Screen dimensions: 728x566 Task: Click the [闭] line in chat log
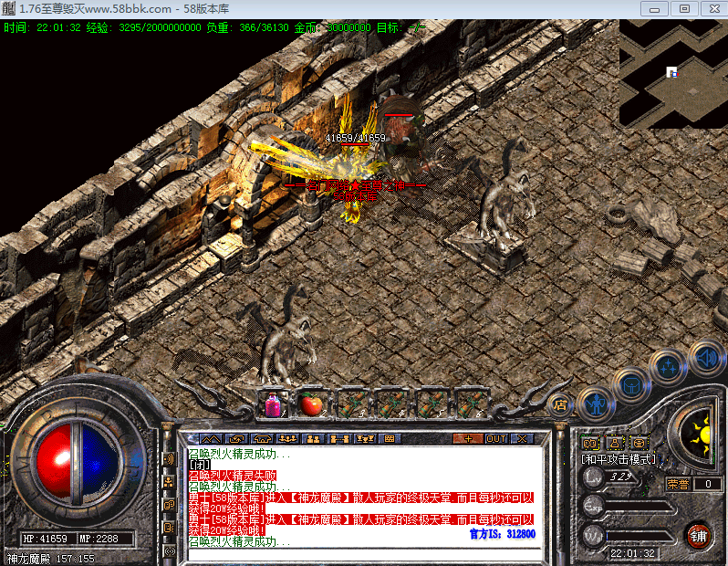tap(200, 465)
